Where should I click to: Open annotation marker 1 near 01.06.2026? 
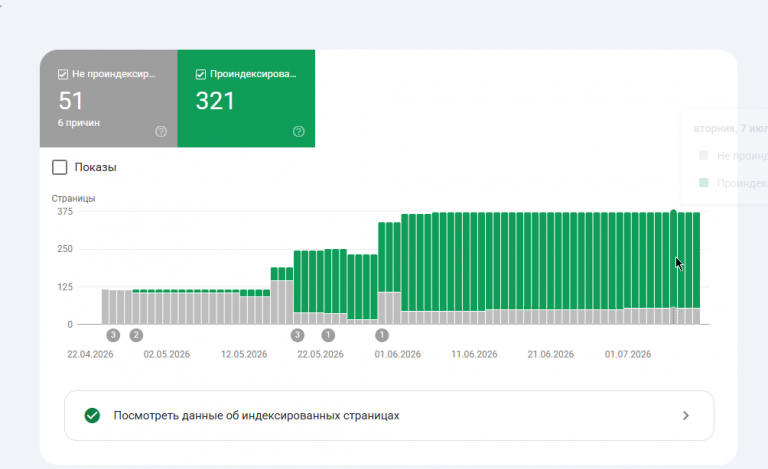point(382,335)
